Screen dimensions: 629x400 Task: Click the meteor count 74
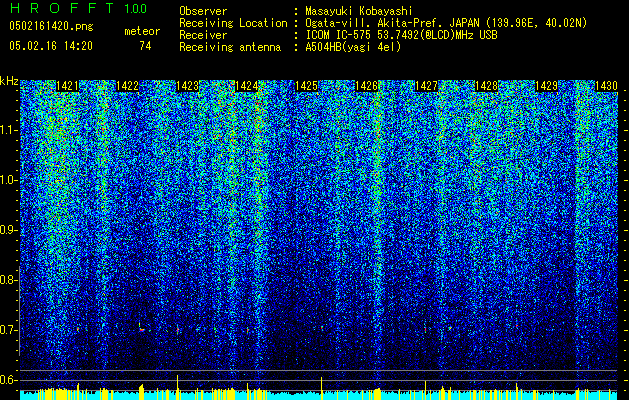coord(145,46)
